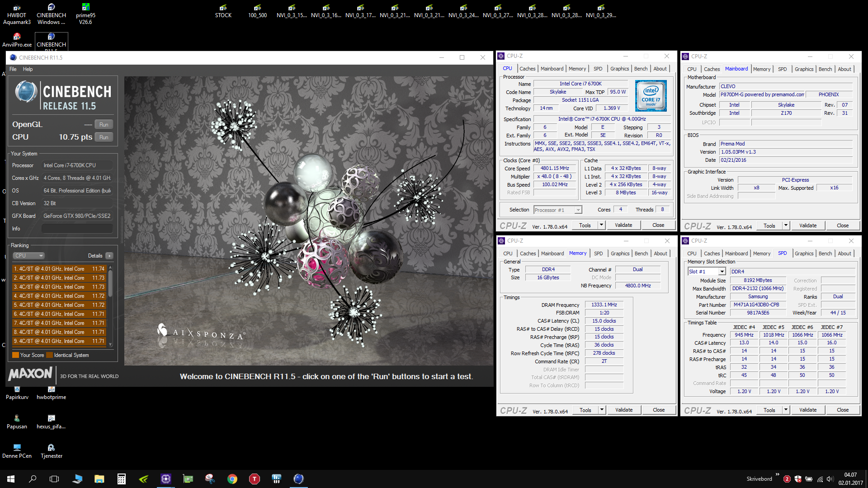Click Validate in top-left CPU-Z window

point(623,225)
